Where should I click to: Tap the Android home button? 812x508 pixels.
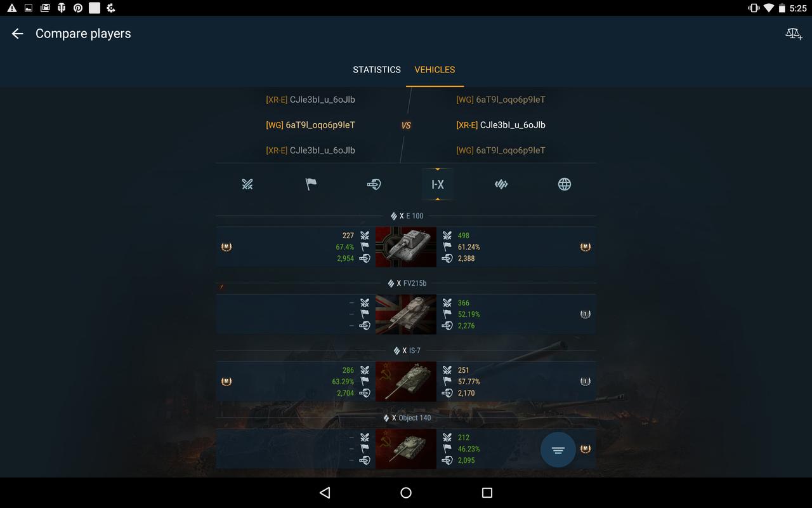pyautogui.click(x=406, y=493)
